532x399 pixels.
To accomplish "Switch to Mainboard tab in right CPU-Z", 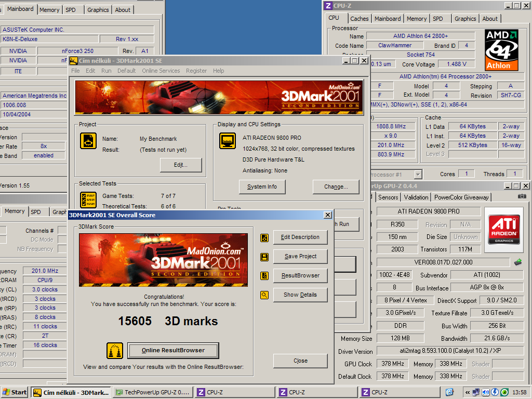I will [388, 19].
